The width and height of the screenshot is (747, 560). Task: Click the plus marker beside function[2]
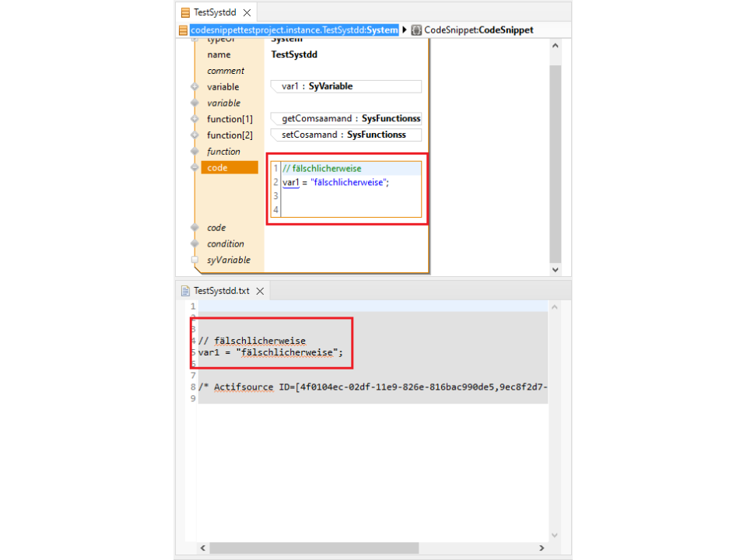click(x=195, y=135)
